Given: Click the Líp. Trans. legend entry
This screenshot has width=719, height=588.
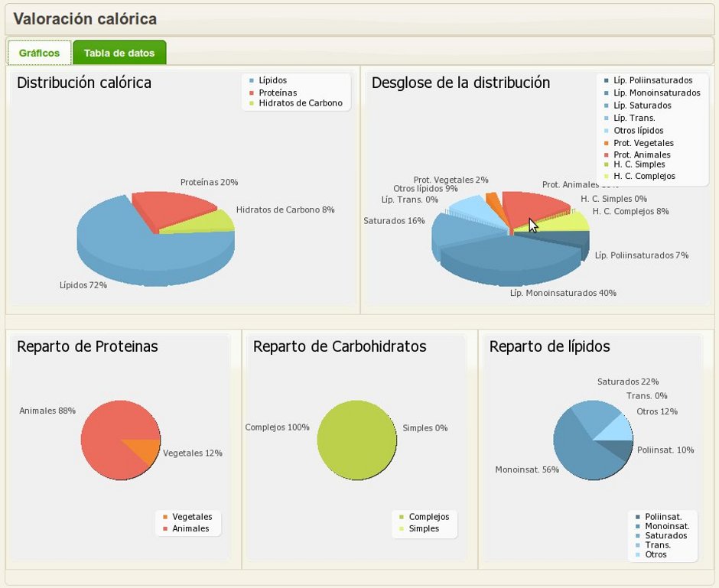Looking at the screenshot, I should point(630,118).
